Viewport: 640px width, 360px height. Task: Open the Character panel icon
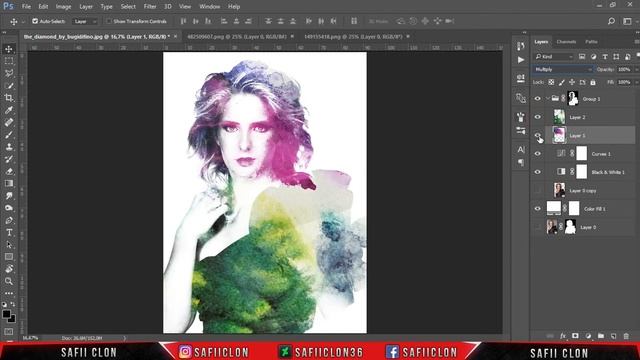tap(521, 149)
